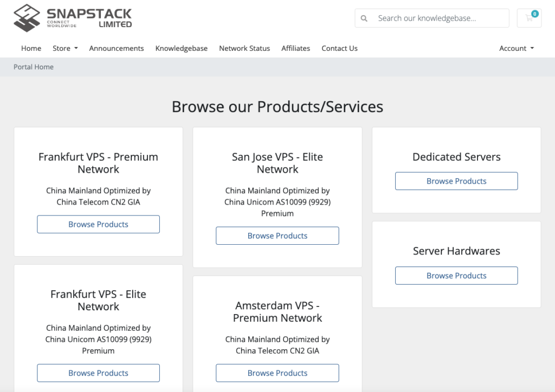
Task: Expand the Store dropdown menu
Action: click(65, 48)
